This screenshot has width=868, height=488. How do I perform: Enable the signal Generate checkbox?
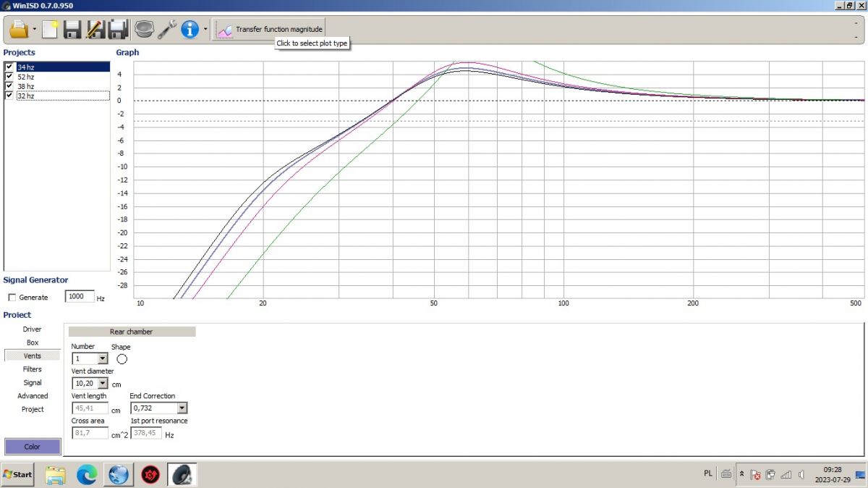point(12,298)
